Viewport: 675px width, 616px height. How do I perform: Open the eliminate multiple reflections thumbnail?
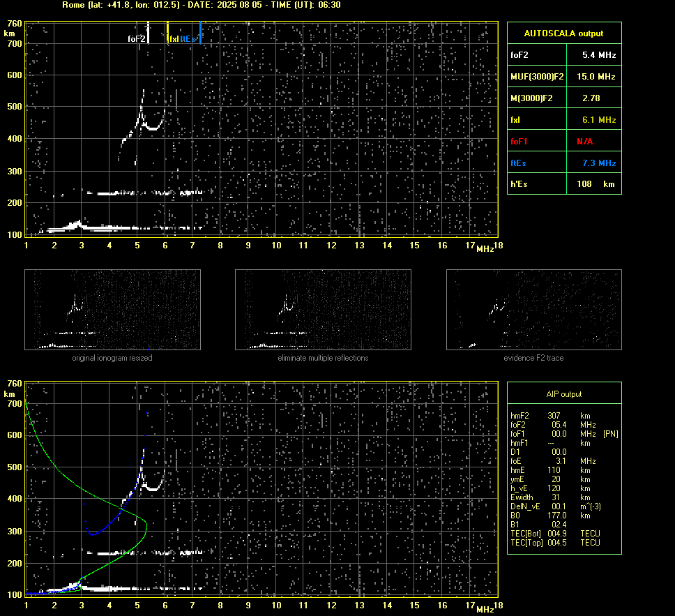click(323, 310)
